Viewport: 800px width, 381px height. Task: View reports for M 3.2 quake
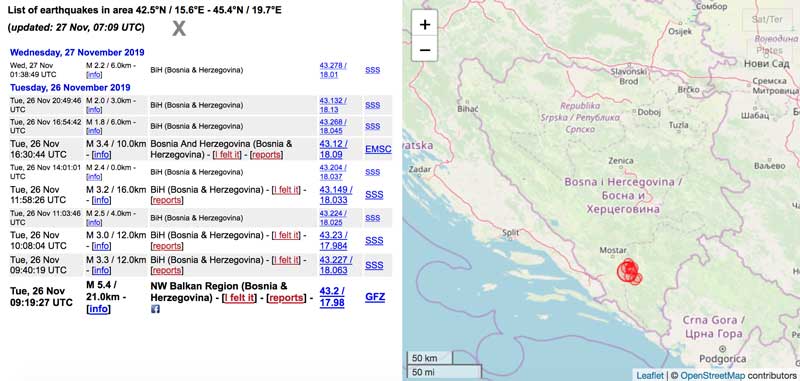(167, 200)
